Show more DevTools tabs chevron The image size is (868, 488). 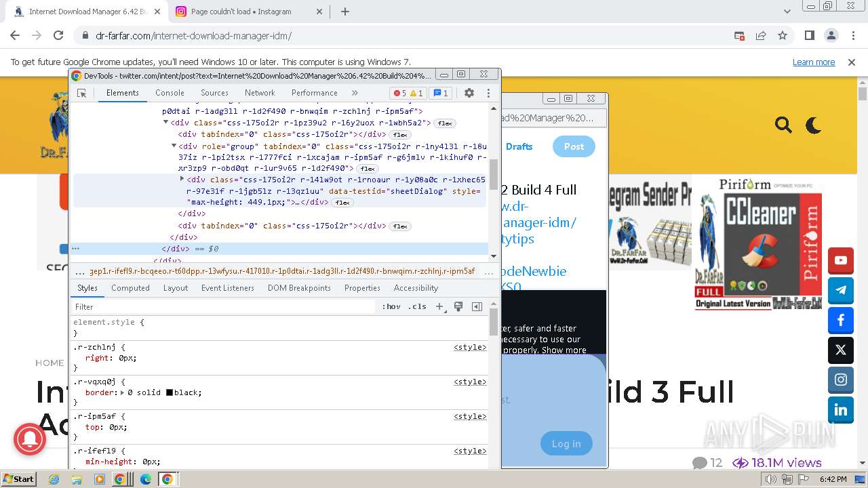click(355, 93)
